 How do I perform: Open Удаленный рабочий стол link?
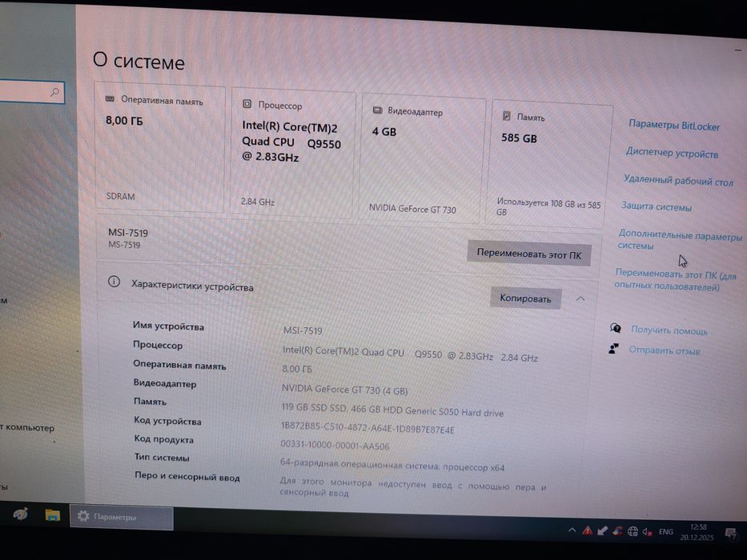pyautogui.click(x=678, y=180)
